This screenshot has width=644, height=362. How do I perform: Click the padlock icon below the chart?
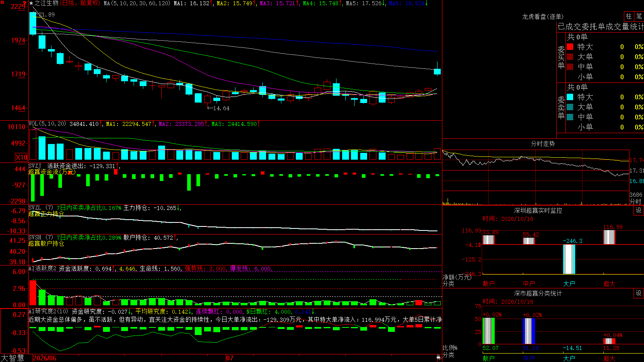[438, 357]
